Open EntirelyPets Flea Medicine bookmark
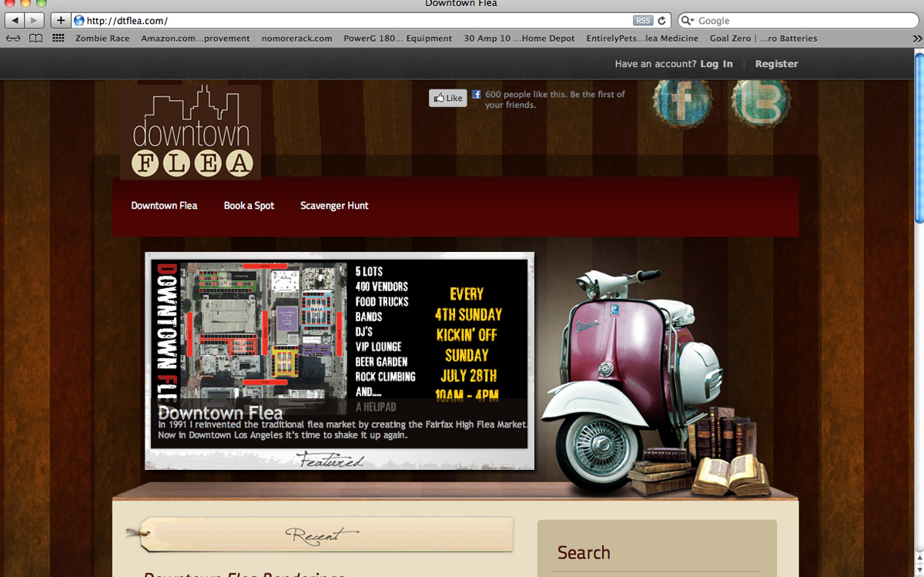The image size is (924, 577). click(642, 39)
